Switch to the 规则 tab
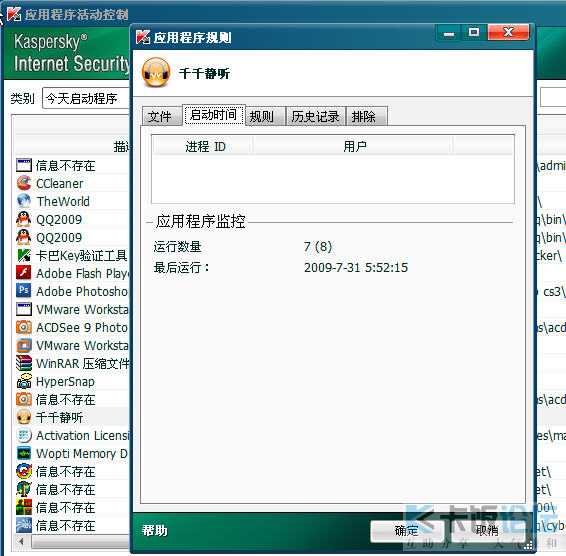 click(265, 116)
